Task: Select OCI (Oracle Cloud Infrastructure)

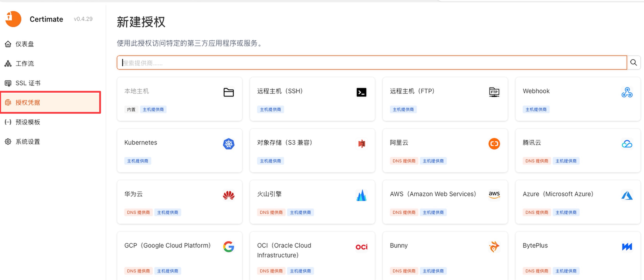Action: (x=312, y=256)
